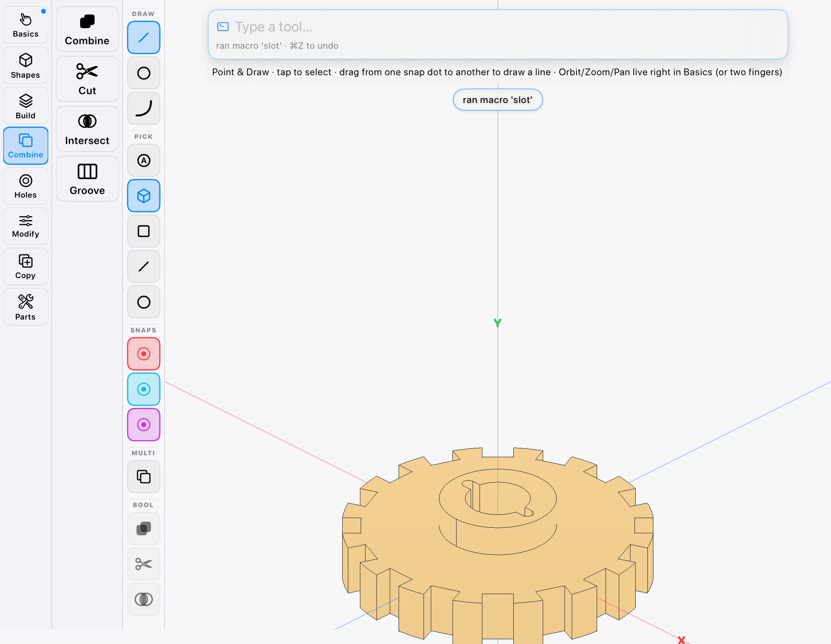Toggle Pick auto mode (A icon)
Screen dimensions: 831x644
pyautogui.click(x=144, y=160)
